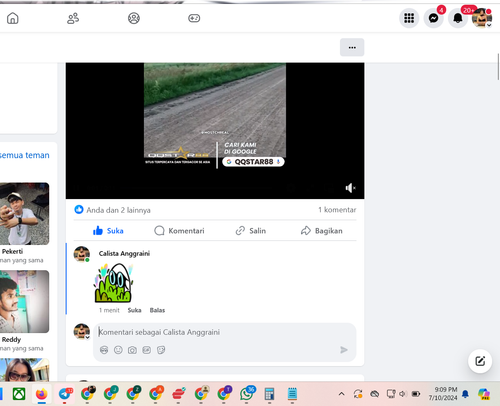Viewport: 500px width, 406px height.
Task: Open Notepad from the taskbar
Action: tap(292, 394)
